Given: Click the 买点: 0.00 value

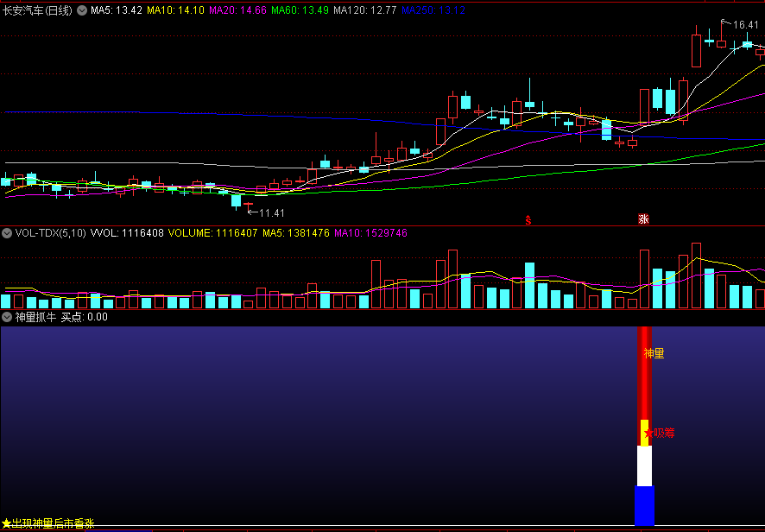Looking at the screenshot, I should (84, 317).
